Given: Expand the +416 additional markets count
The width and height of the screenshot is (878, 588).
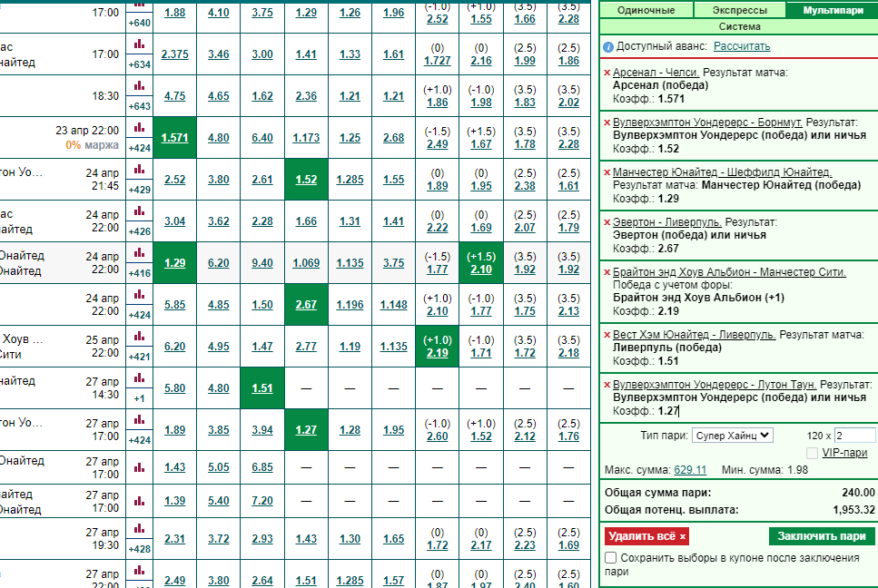Looking at the screenshot, I should point(140,273).
